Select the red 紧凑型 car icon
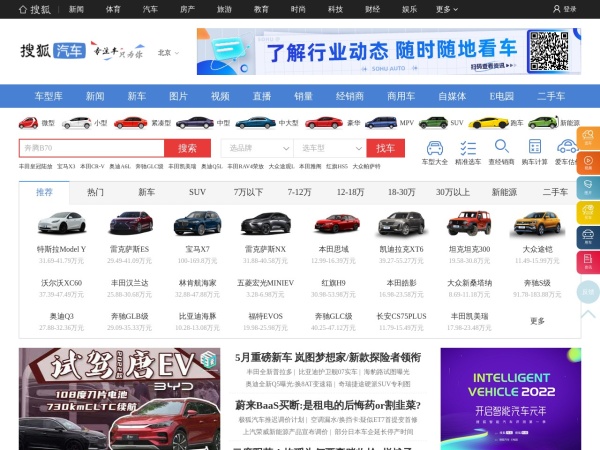The height and width of the screenshot is (450, 600). click(129, 123)
